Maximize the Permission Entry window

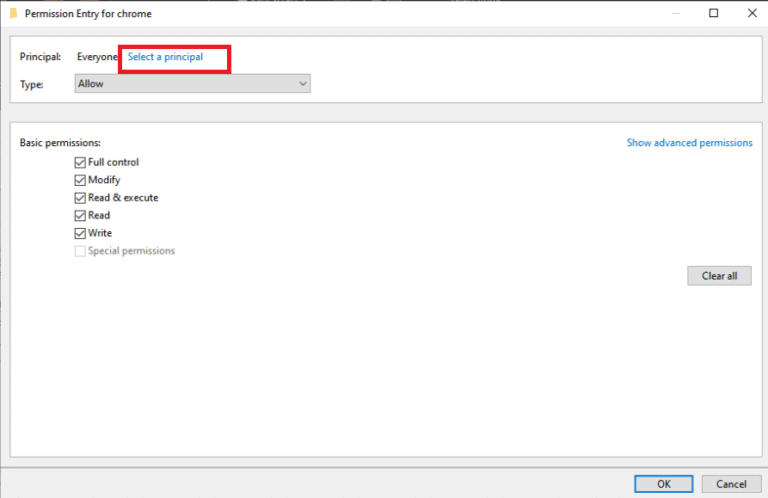714,13
